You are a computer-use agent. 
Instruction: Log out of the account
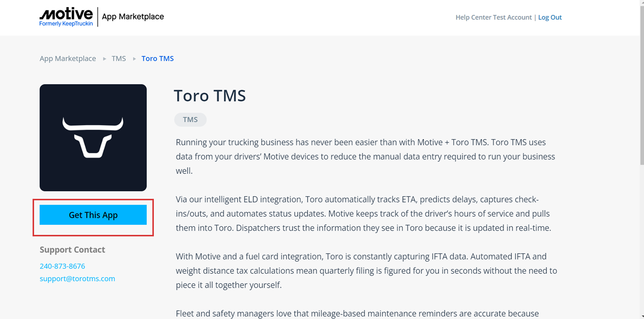pyautogui.click(x=550, y=18)
